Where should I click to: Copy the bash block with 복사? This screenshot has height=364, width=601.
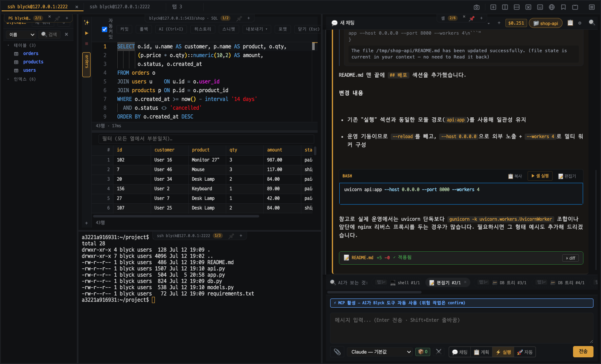point(515,176)
